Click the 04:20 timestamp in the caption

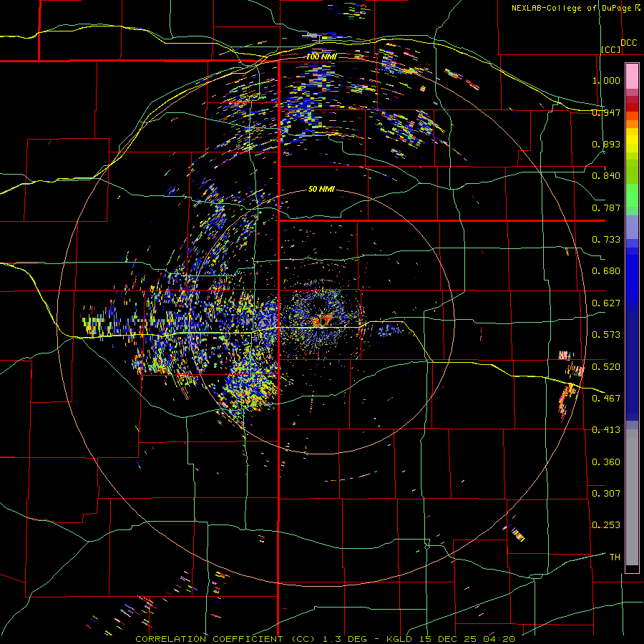[499, 639]
